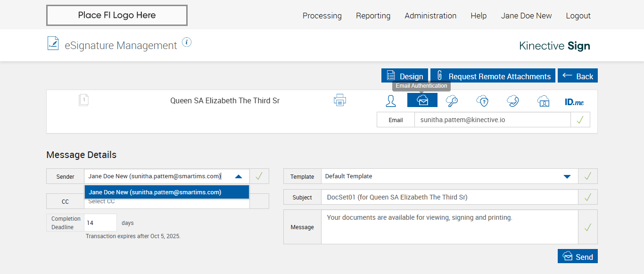
Task: Pick the cloud photo ID authentication icon
Action: 544,100
